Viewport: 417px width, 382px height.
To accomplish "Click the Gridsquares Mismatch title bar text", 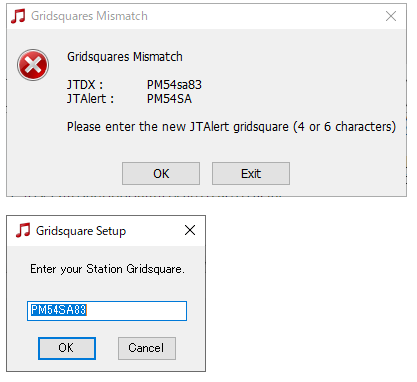I will [x=89, y=16].
